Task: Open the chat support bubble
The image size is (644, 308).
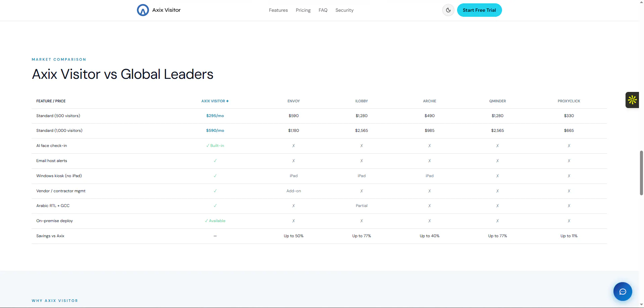Action: pyautogui.click(x=623, y=292)
